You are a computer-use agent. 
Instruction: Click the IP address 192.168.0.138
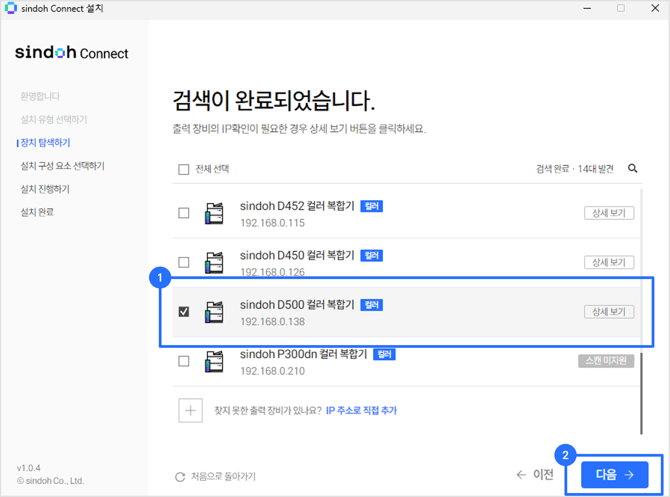coord(273,322)
